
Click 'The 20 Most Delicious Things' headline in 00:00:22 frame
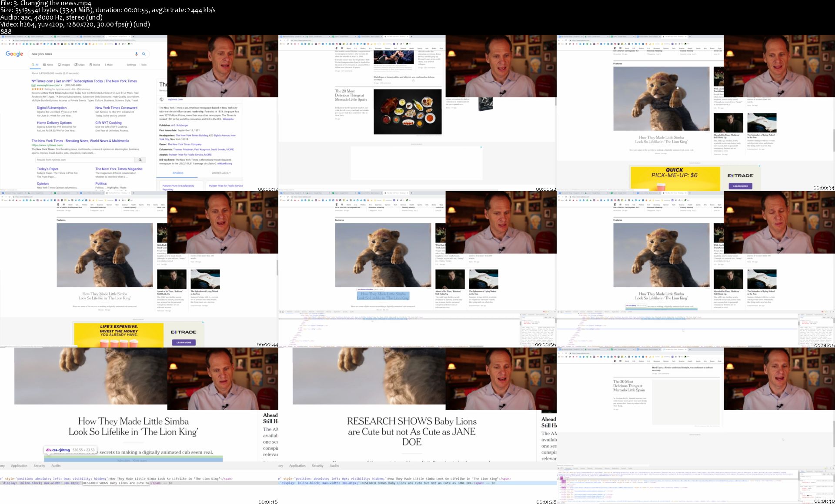[351, 95]
